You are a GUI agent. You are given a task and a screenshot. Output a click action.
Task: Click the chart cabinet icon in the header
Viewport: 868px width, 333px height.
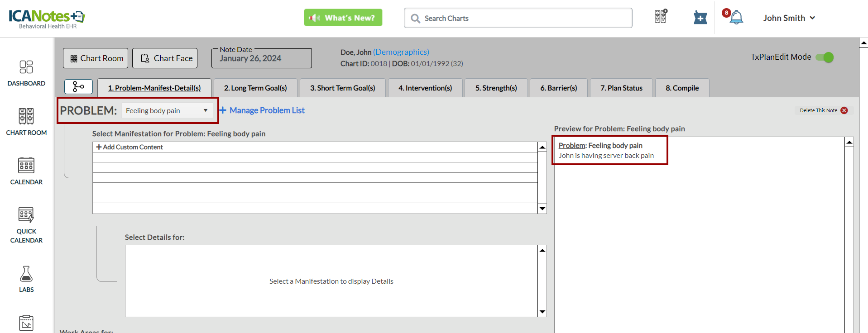click(x=661, y=17)
